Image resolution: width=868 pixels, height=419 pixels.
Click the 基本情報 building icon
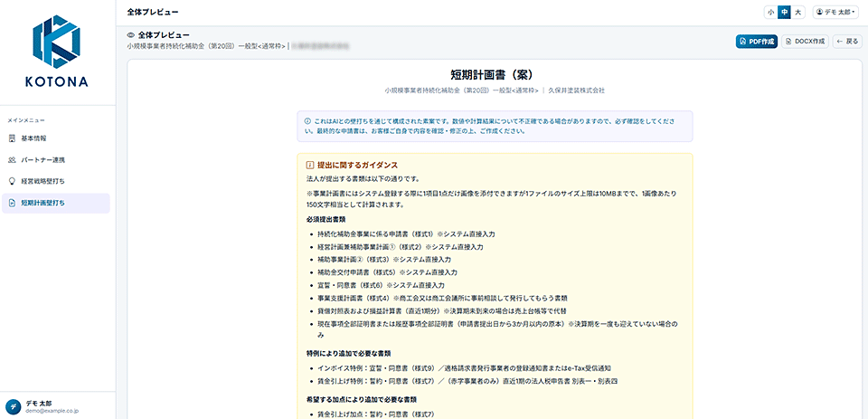[12, 138]
